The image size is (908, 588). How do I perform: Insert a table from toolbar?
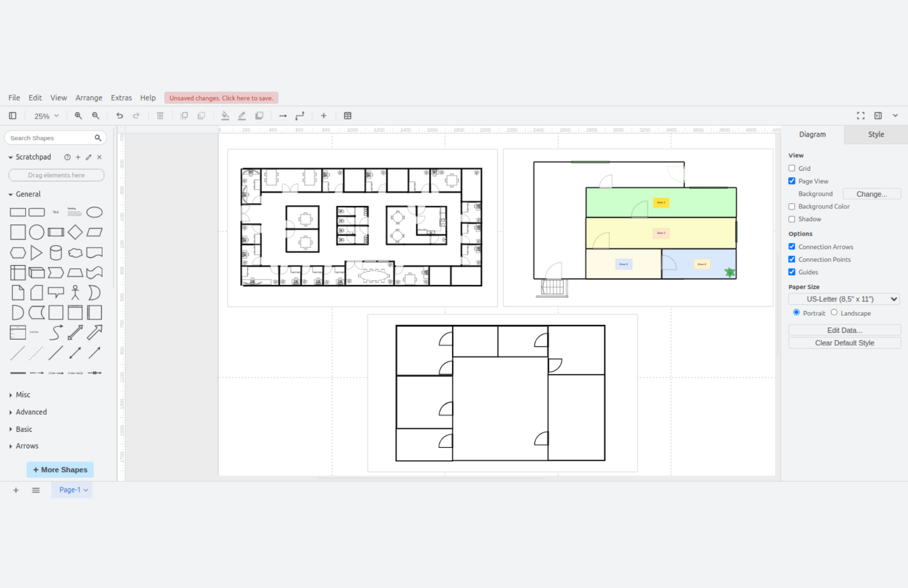(348, 116)
